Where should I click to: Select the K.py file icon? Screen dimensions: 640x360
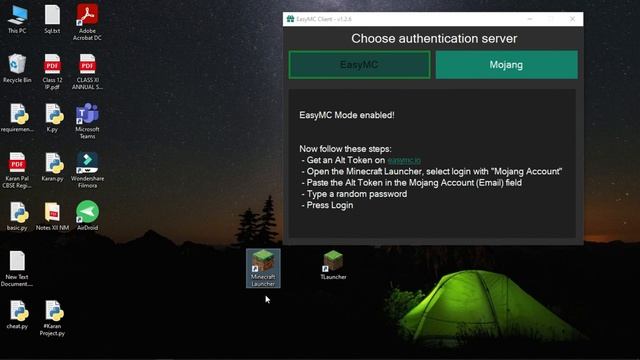point(52,118)
